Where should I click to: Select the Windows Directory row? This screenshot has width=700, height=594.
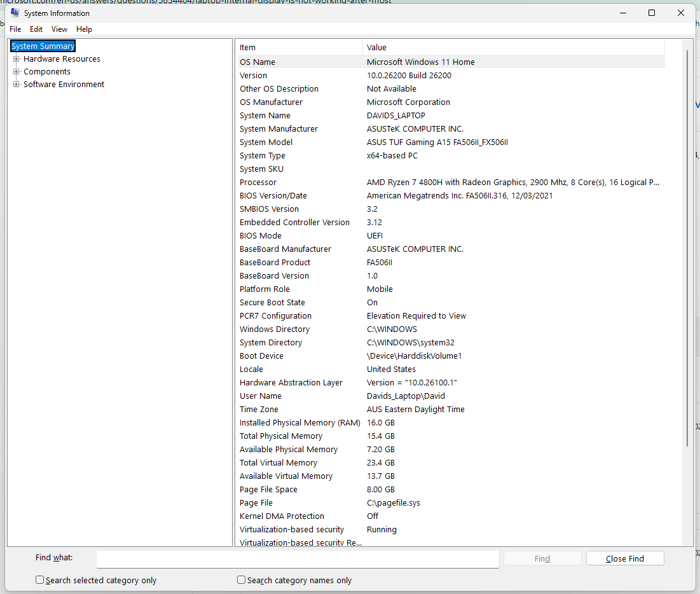point(450,329)
